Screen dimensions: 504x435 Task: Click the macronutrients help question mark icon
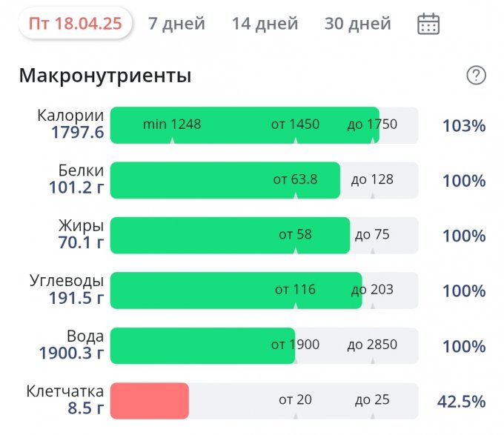click(476, 75)
